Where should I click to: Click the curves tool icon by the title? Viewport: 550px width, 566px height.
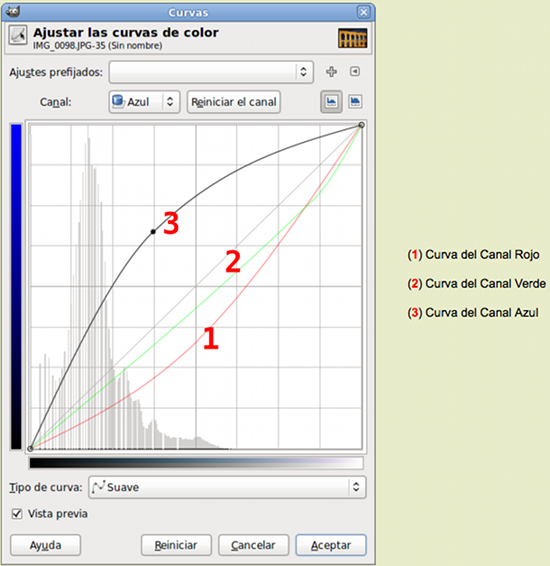pos(18,35)
